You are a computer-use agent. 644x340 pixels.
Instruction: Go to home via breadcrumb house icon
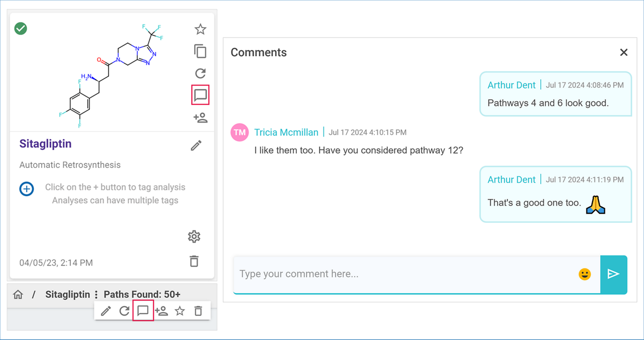point(18,295)
